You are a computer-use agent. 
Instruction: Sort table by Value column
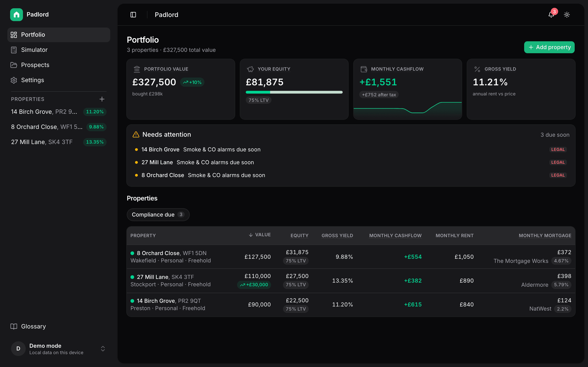[x=260, y=235]
